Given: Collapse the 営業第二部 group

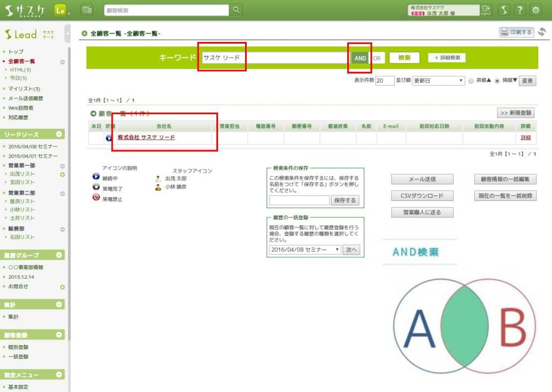Looking at the screenshot, I should pos(62,194).
